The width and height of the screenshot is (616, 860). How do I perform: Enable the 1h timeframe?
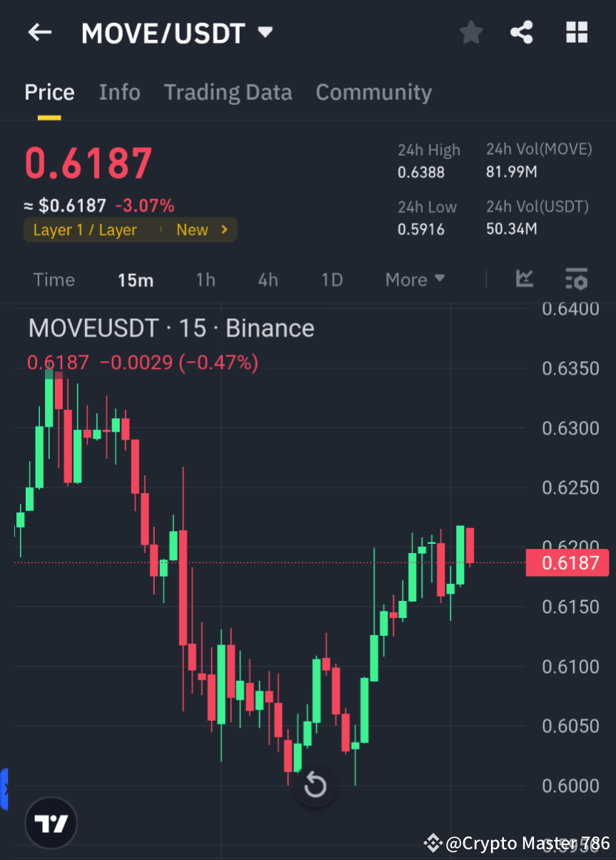[x=206, y=280]
